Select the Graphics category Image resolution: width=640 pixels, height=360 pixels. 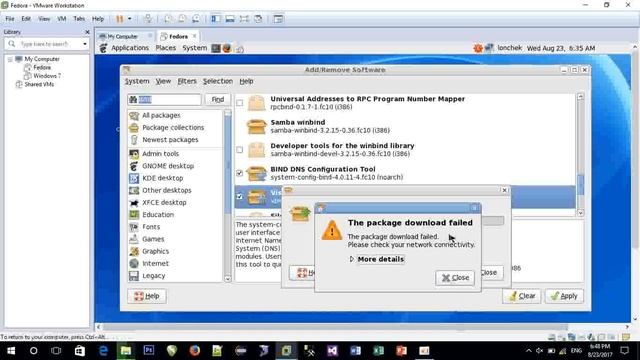(x=176, y=251)
